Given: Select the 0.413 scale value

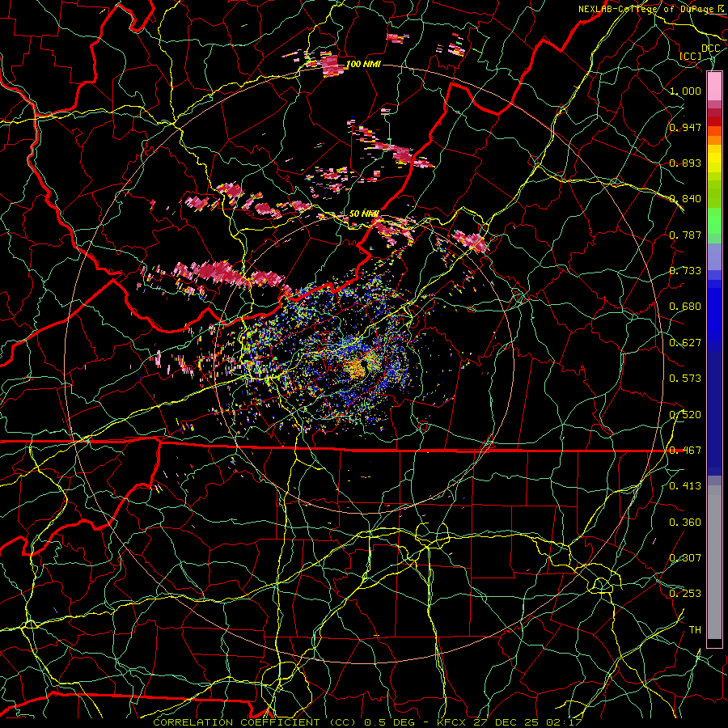Looking at the screenshot, I should tap(685, 486).
